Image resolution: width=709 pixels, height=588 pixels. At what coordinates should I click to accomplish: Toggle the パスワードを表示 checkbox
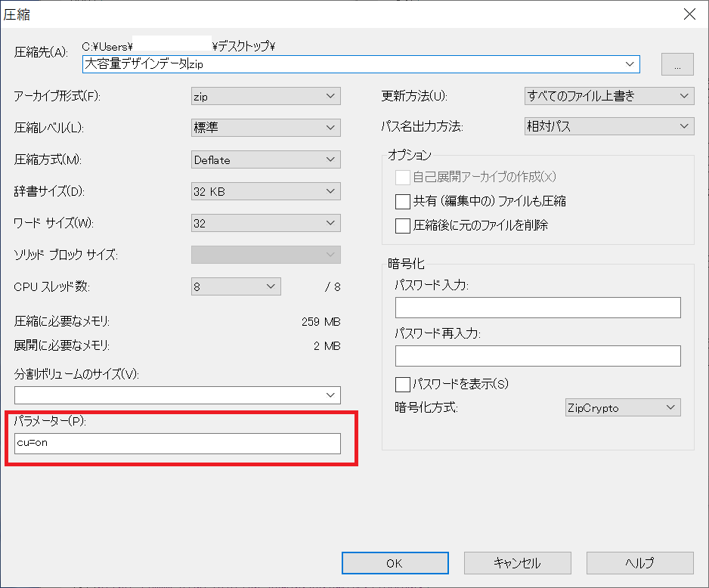402,384
